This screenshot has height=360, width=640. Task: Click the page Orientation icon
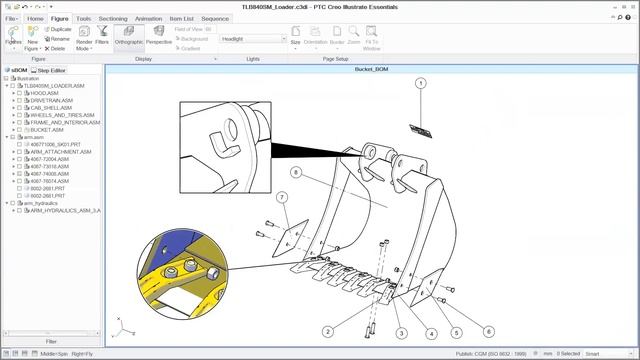[315, 32]
